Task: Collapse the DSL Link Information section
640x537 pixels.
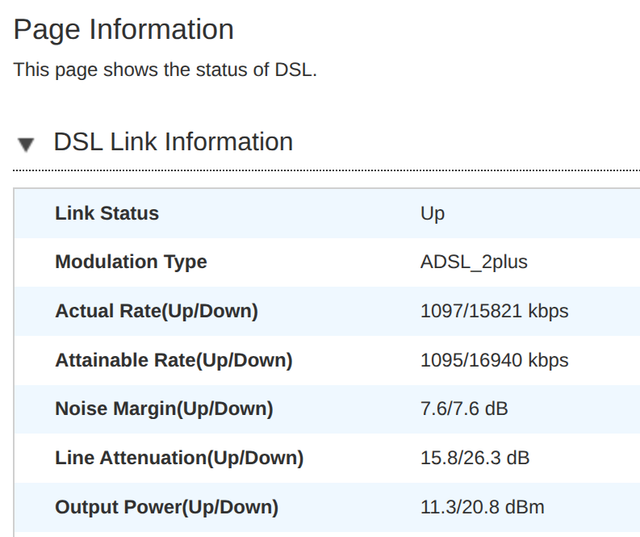Action: [x=26, y=144]
